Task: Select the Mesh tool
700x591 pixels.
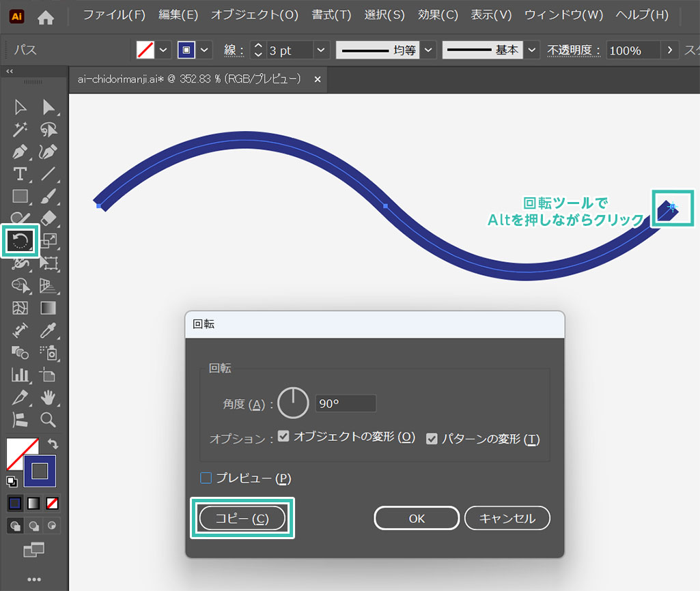Action: tap(20, 308)
